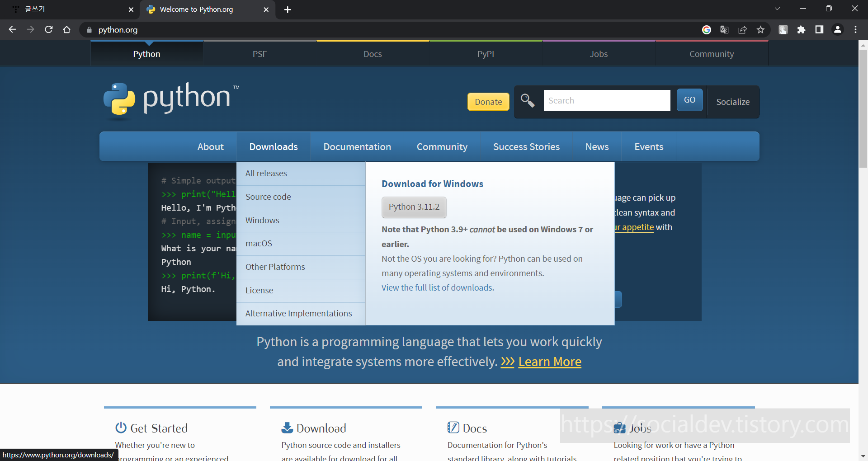The width and height of the screenshot is (868, 461).
Task: Click the Learn More link
Action: click(x=550, y=362)
